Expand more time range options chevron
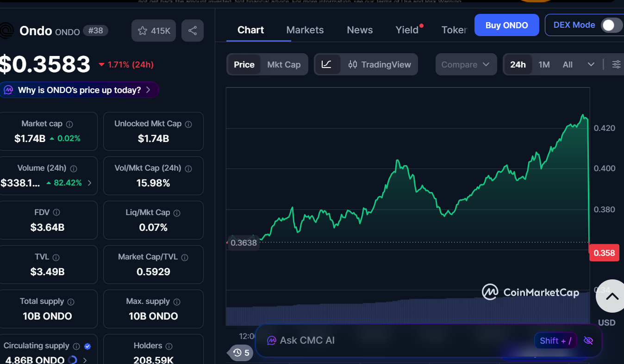Image resolution: width=624 pixels, height=364 pixels. 591,64
